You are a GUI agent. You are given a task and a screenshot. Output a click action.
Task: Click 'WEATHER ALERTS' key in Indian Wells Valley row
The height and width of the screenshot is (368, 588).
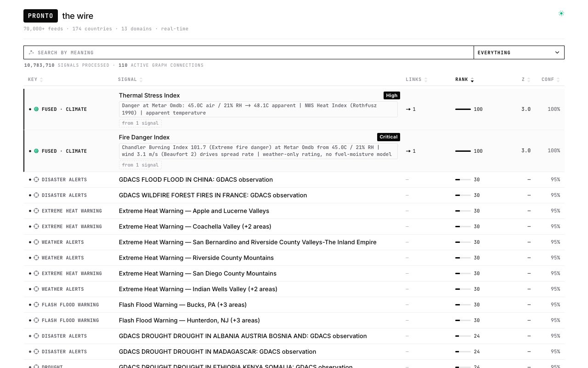[x=63, y=289]
